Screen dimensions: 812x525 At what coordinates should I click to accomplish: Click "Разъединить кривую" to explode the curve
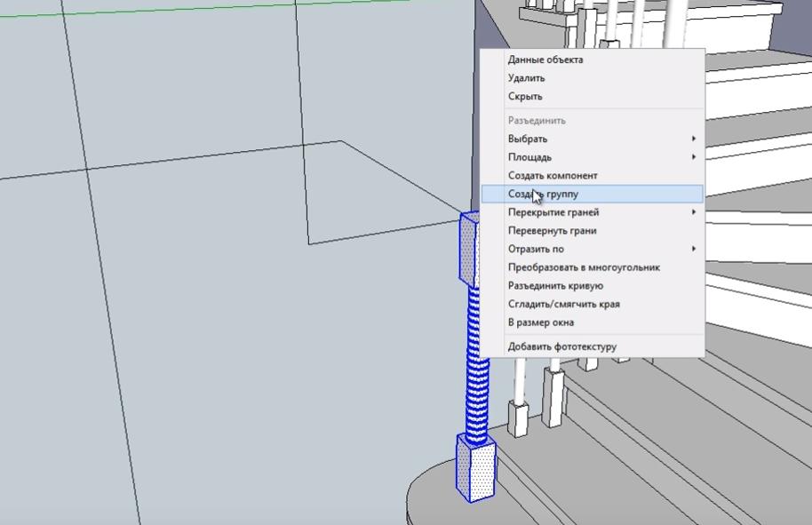click(x=555, y=285)
